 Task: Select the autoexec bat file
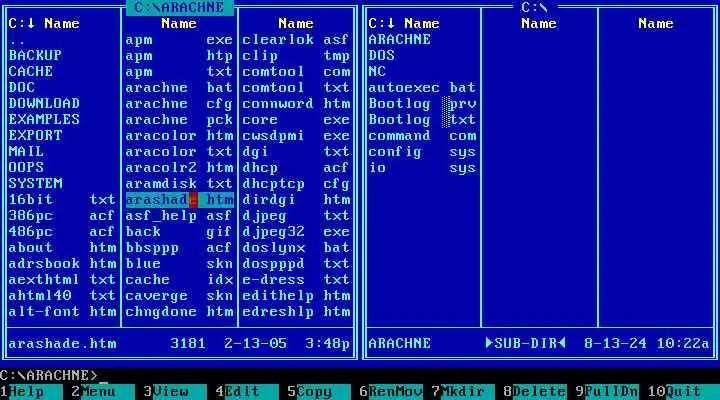click(x=422, y=88)
